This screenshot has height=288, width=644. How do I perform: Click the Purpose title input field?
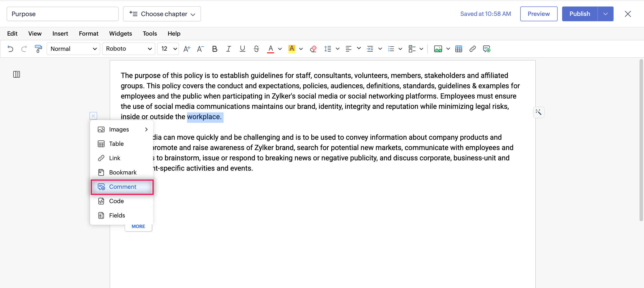[x=62, y=14]
